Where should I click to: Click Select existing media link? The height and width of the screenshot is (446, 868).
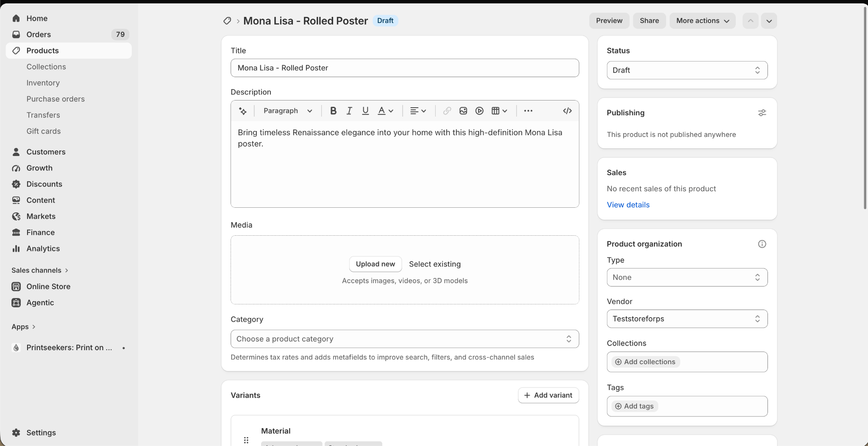point(435,264)
